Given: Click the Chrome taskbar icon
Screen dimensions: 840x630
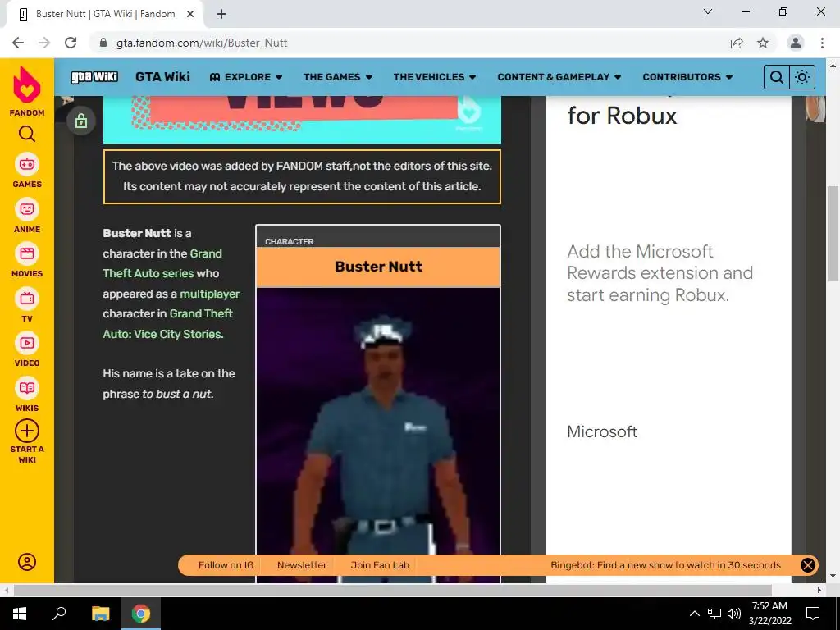Looking at the screenshot, I should point(141,614).
